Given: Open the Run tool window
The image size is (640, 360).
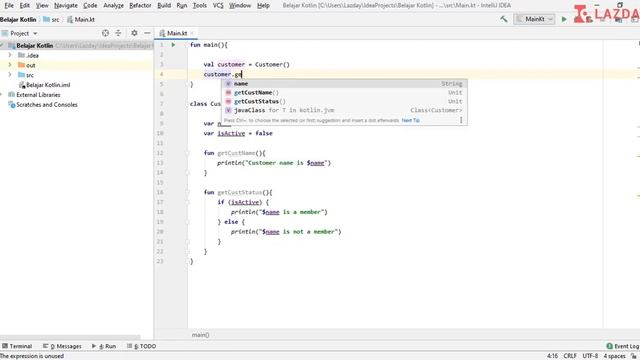Looking at the screenshot, I should [x=104, y=346].
